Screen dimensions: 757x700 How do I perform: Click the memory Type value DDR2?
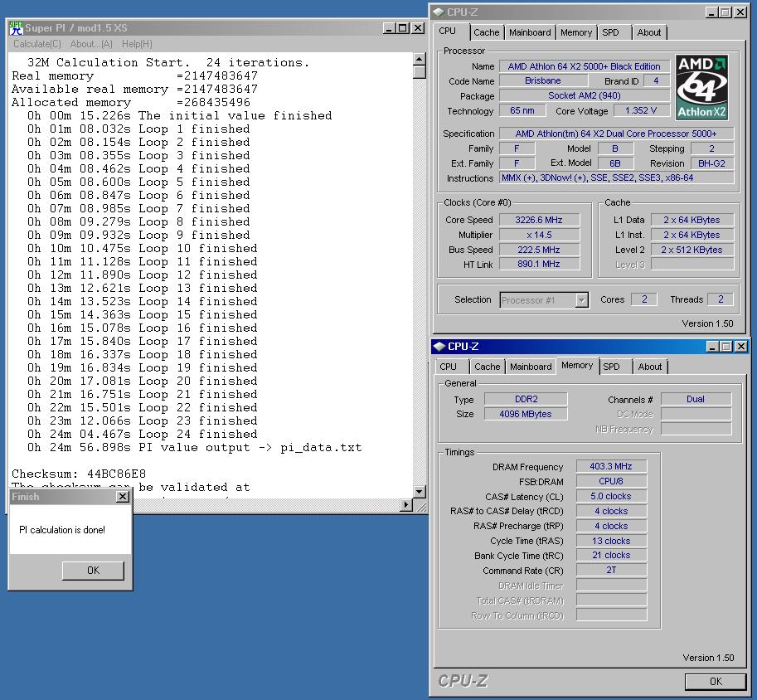pos(526,399)
